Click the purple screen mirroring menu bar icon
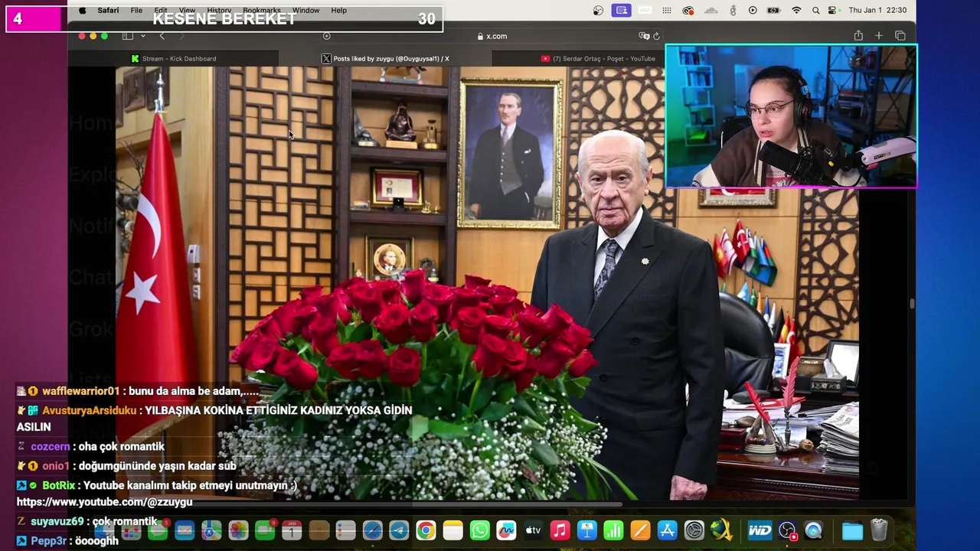The height and width of the screenshot is (551, 980). [622, 10]
